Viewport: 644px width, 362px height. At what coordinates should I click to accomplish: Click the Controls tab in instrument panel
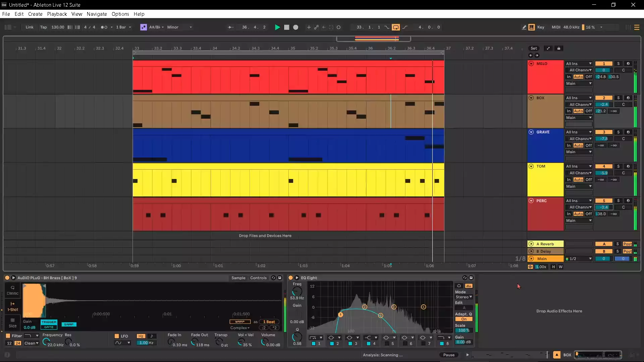click(x=258, y=278)
